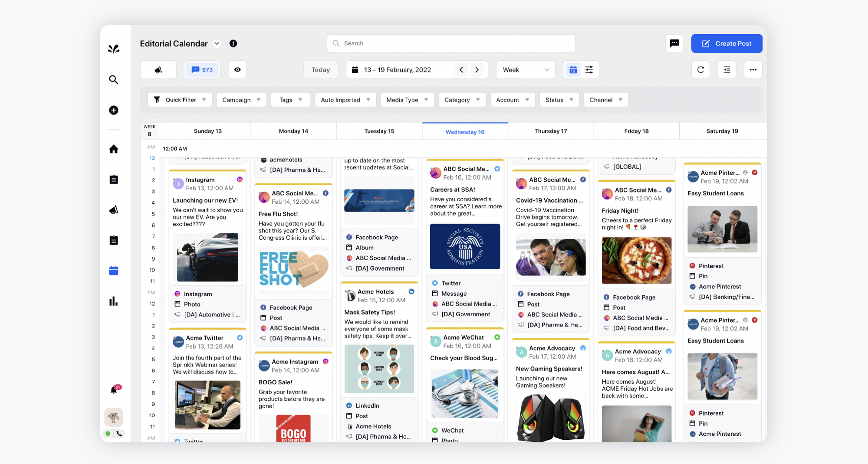This screenshot has width=868, height=464.
Task: Open Tags filter dropdown
Action: [x=290, y=100]
